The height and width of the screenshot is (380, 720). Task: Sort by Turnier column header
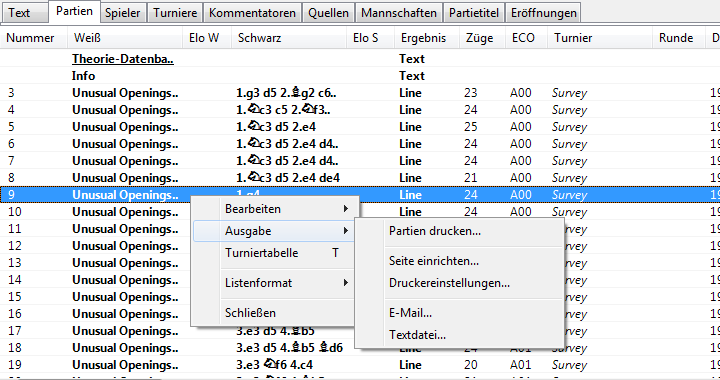pyautogui.click(x=600, y=38)
